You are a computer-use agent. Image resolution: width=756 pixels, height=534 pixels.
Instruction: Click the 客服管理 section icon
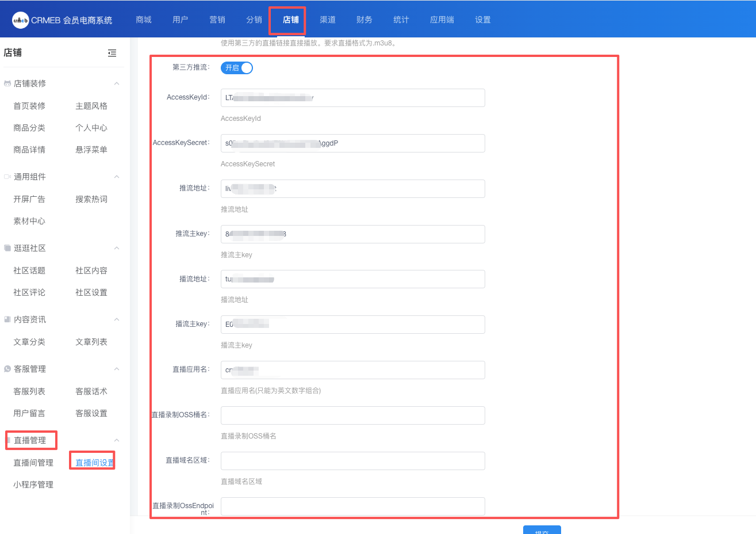[7, 369]
